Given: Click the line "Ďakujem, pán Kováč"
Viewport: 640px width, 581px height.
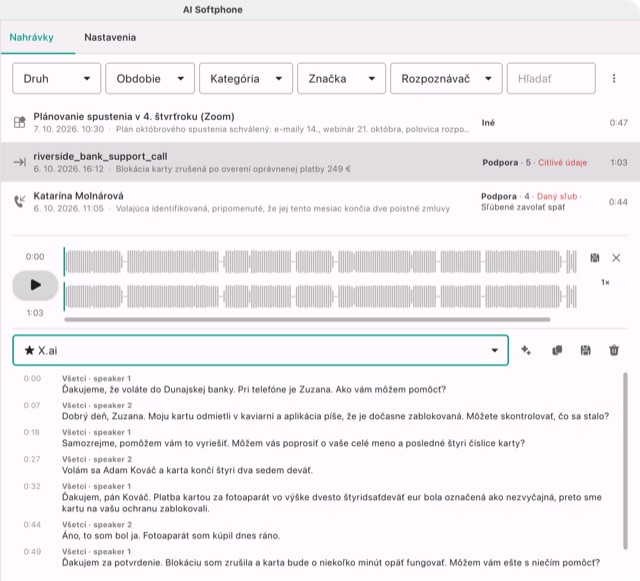Looking at the screenshot, I should pos(332,503).
